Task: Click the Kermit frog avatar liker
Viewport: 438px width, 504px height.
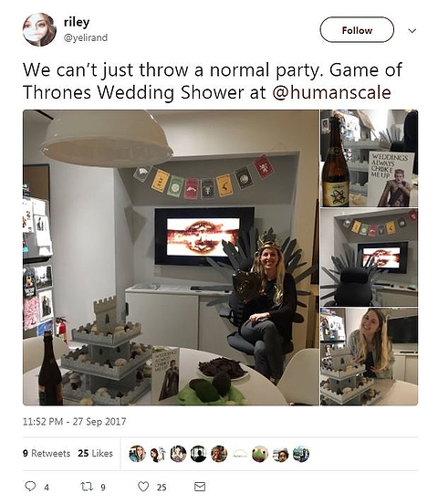Action: coord(260,454)
